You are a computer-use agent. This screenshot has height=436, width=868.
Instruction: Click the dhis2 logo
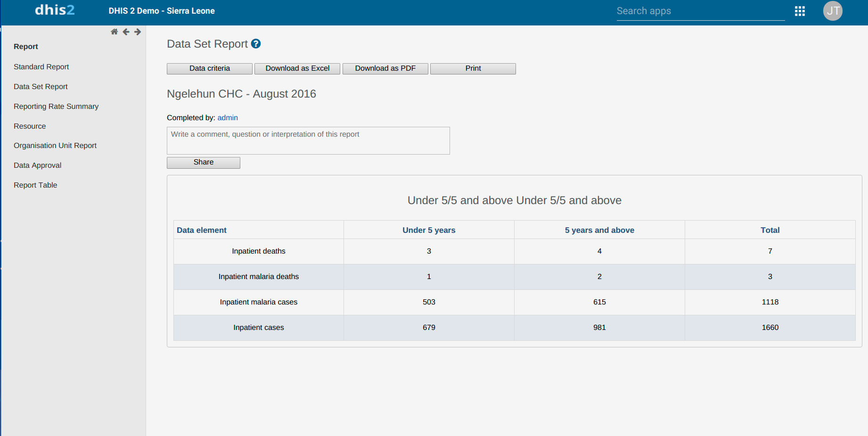tap(55, 10)
